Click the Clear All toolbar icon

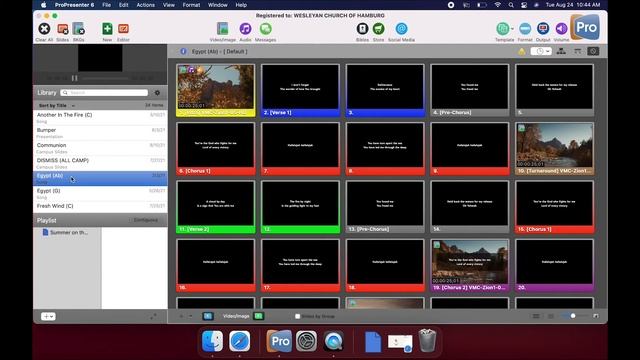[x=44, y=29]
